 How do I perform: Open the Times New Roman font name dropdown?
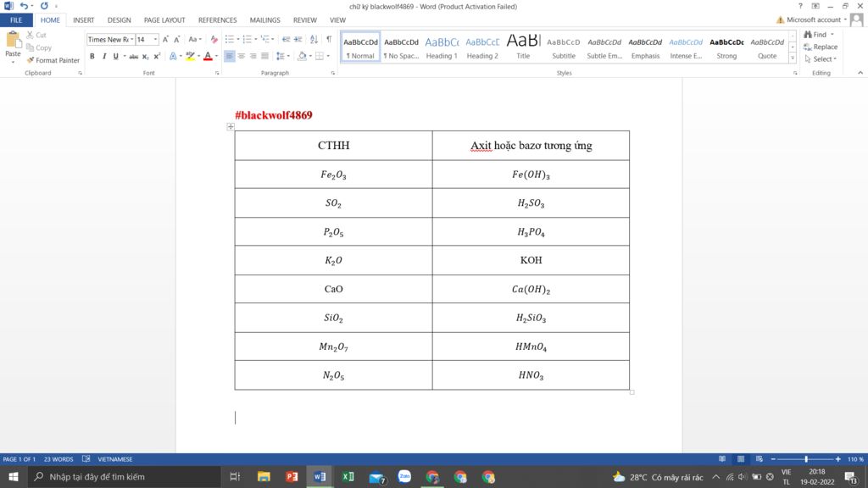(x=131, y=39)
